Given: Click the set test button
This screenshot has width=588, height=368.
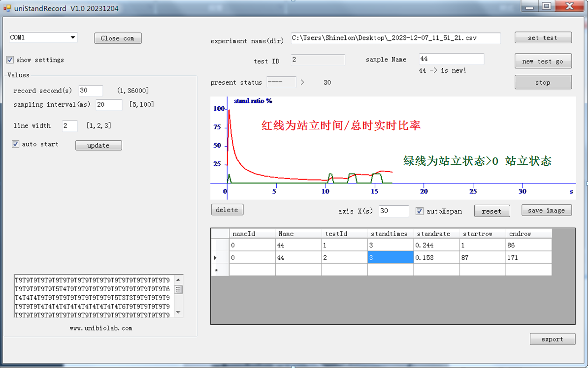Looking at the screenshot, I should (x=543, y=38).
